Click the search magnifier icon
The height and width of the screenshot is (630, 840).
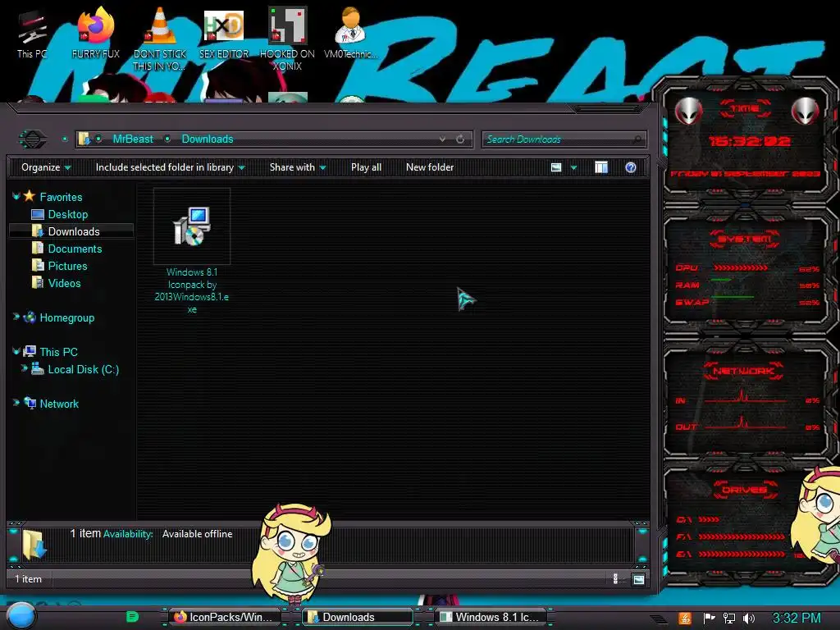click(x=637, y=139)
